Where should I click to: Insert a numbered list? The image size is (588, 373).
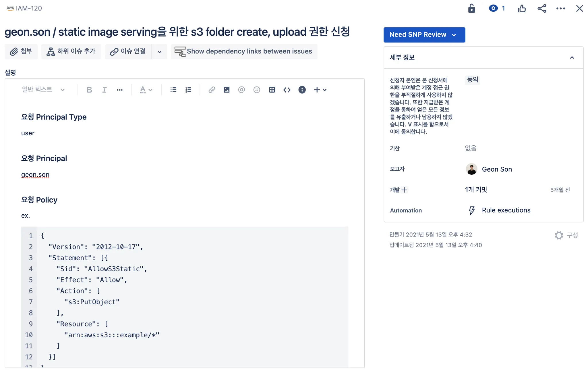click(188, 90)
